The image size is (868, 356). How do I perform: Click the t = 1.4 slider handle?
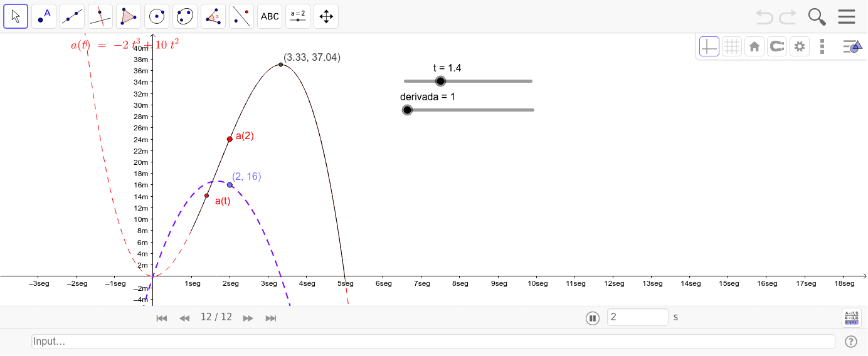click(x=440, y=81)
